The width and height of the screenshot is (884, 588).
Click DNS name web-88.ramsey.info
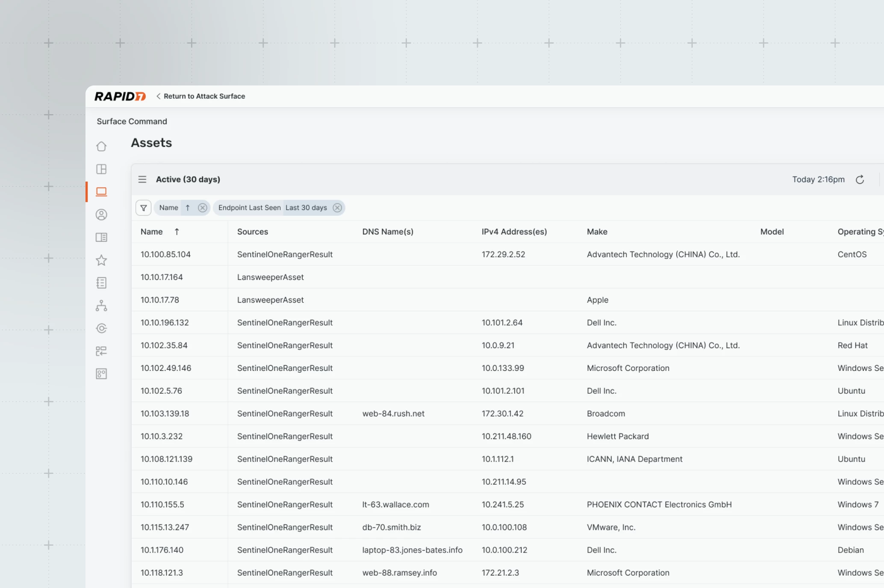pyautogui.click(x=399, y=573)
